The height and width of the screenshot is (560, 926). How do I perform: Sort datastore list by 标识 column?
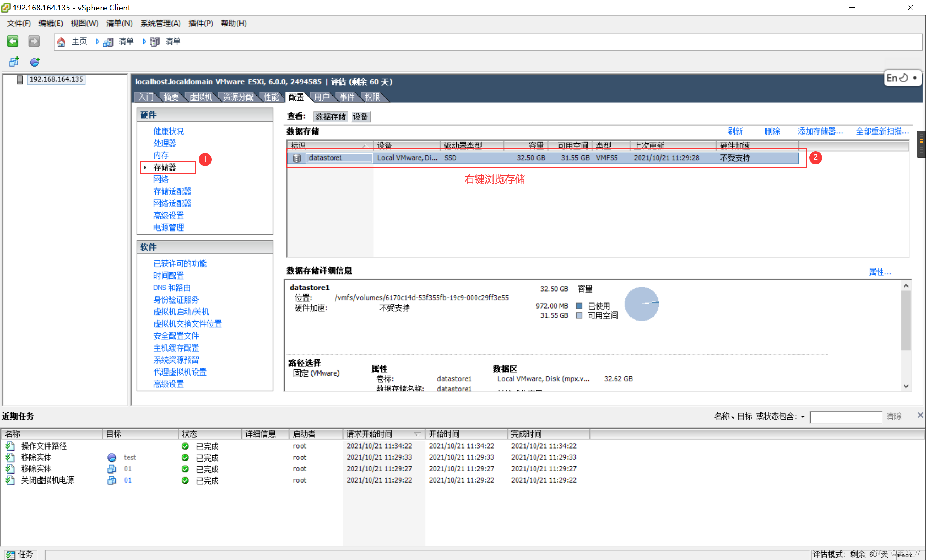[330, 145]
